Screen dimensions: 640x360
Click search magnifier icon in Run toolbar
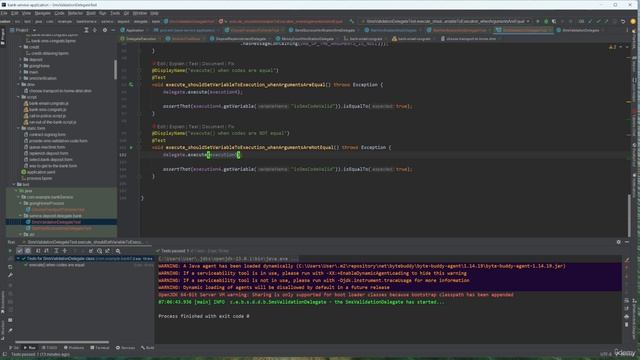(118, 251)
